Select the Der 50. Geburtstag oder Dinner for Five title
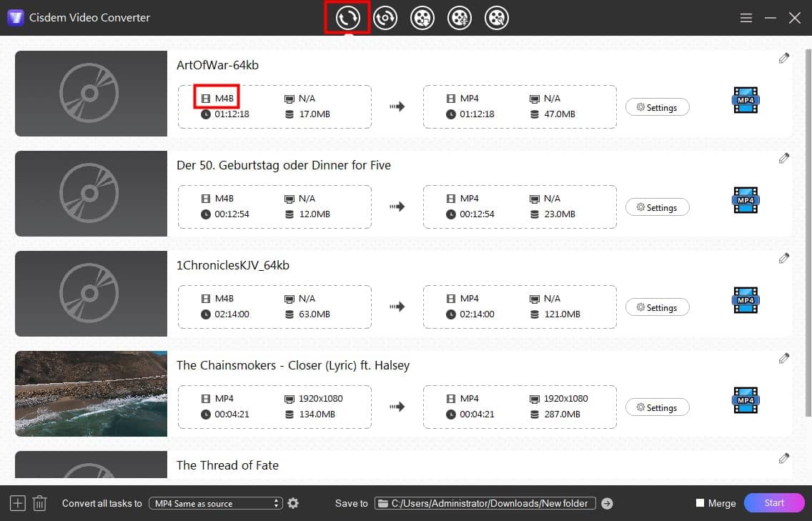Viewport: 812px width, 521px height. point(284,165)
